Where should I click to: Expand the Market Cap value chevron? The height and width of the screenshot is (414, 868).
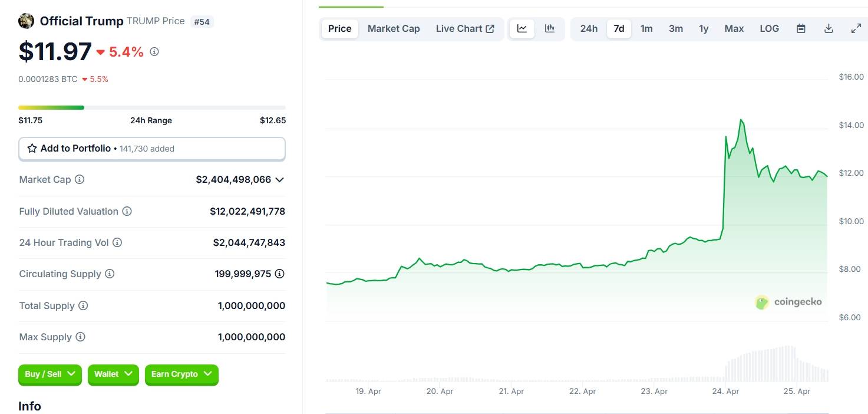(280, 179)
